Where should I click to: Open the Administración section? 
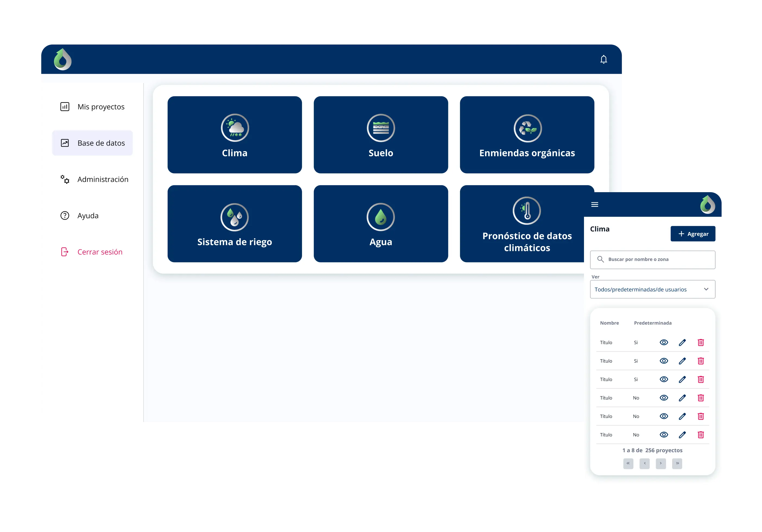pos(103,179)
